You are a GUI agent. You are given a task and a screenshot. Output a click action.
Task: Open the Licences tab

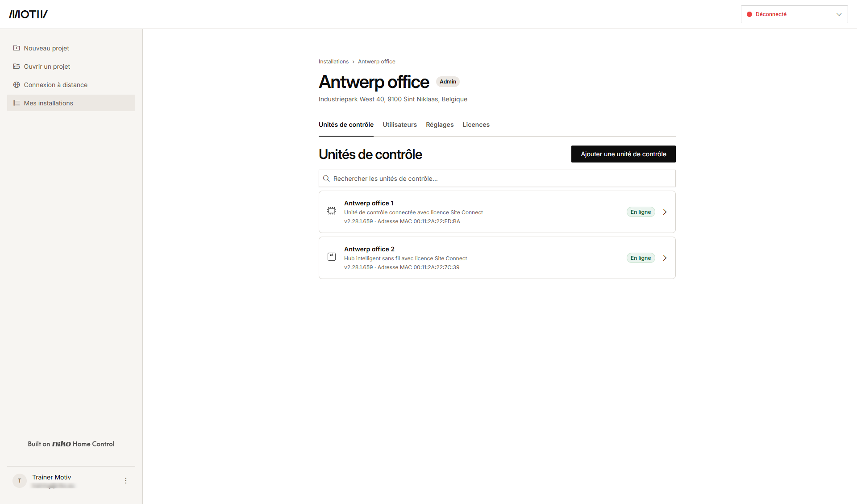pos(476,125)
